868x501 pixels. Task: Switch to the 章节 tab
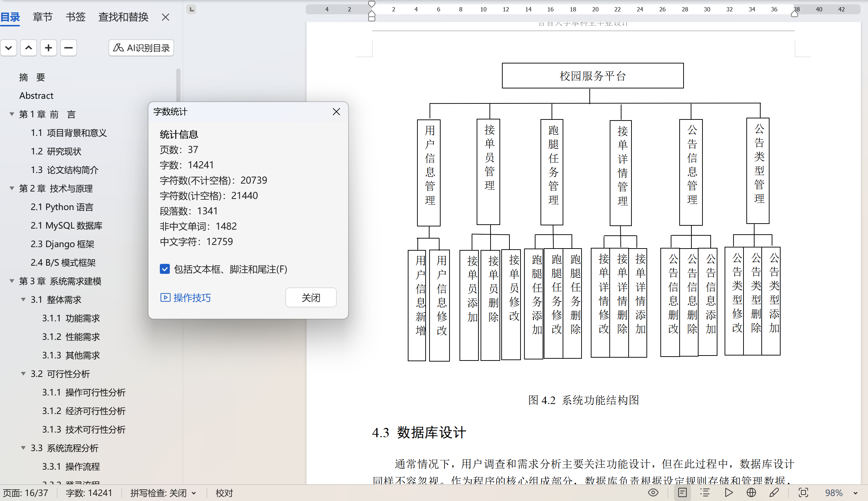pos(42,17)
